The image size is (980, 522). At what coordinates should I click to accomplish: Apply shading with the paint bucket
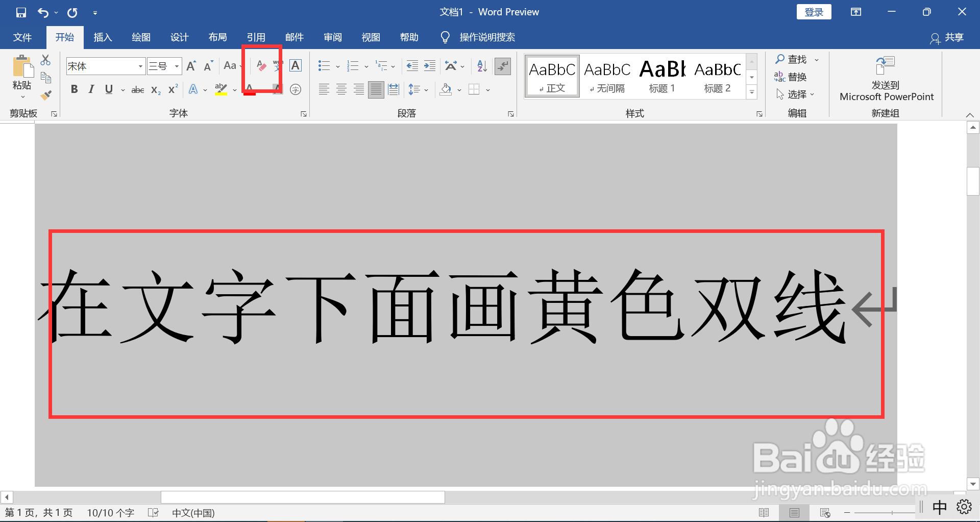[446, 90]
